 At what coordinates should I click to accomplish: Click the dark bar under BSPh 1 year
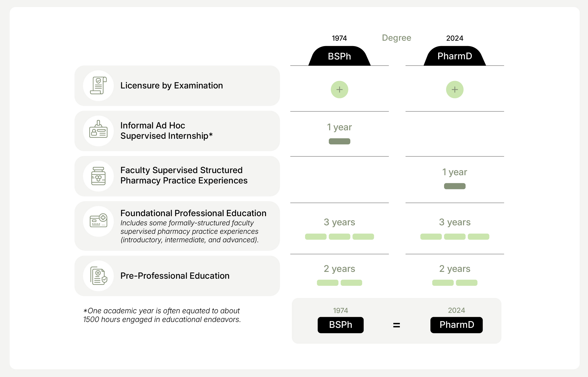tap(339, 141)
